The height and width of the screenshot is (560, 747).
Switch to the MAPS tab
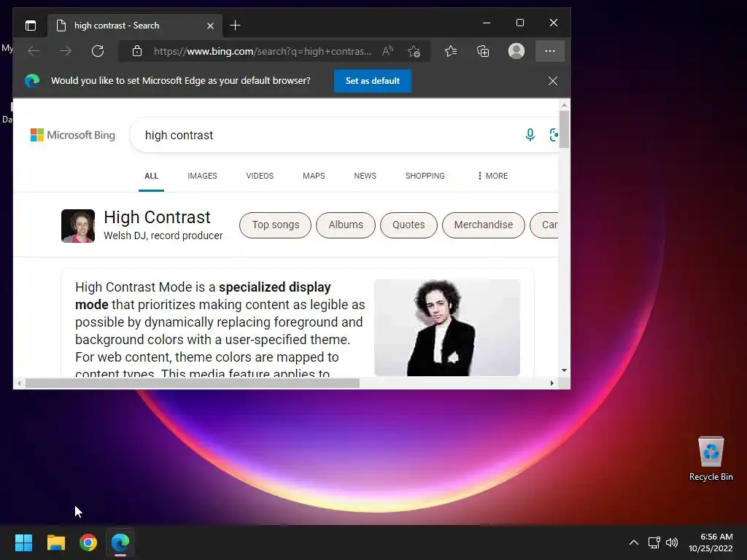pos(314,176)
